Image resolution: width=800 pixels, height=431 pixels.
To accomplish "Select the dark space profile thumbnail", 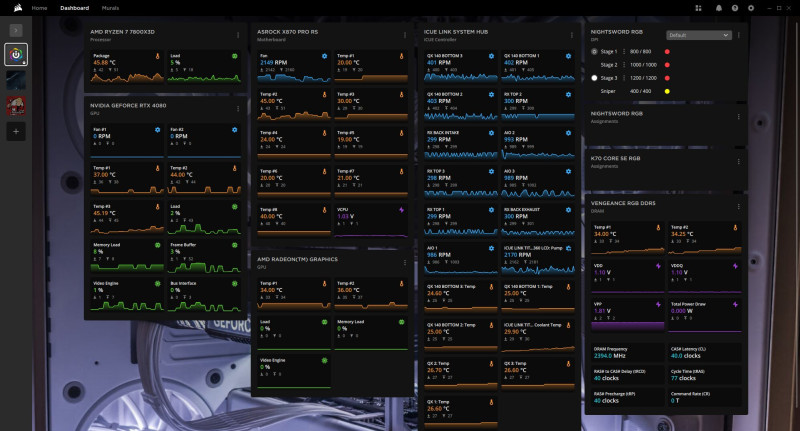I will click(16, 81).
